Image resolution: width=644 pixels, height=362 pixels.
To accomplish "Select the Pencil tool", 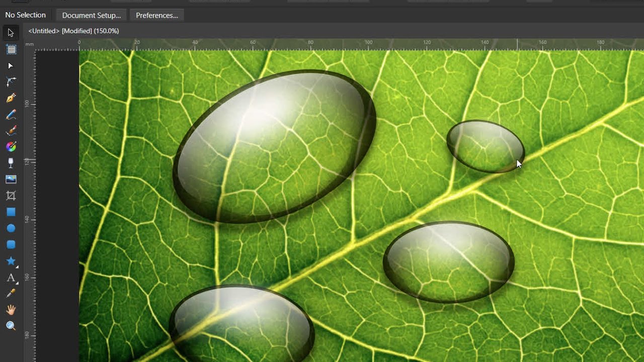I will point(11,115).
